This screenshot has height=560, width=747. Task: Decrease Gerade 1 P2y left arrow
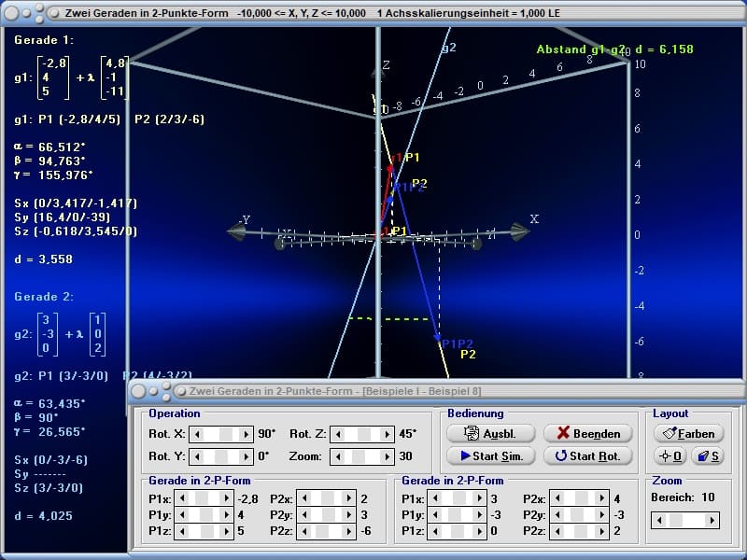[x=304, y=515]
